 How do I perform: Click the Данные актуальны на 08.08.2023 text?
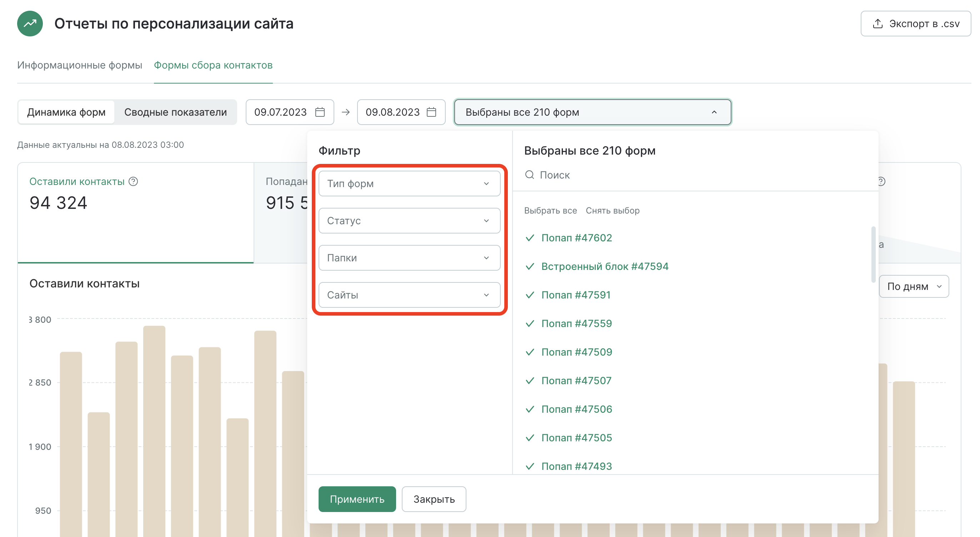click(100, 145)
